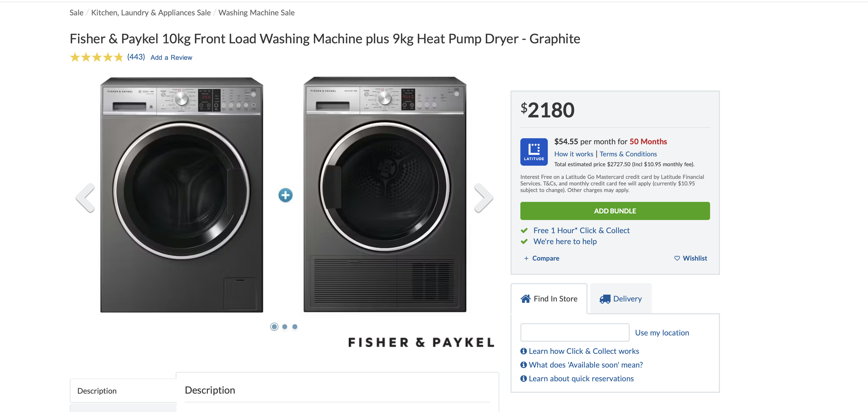The width and height of the screenshot is (868, 412).
Task: Expand 'Learn about quick reservations' info
Action: (x=581, y=379)
